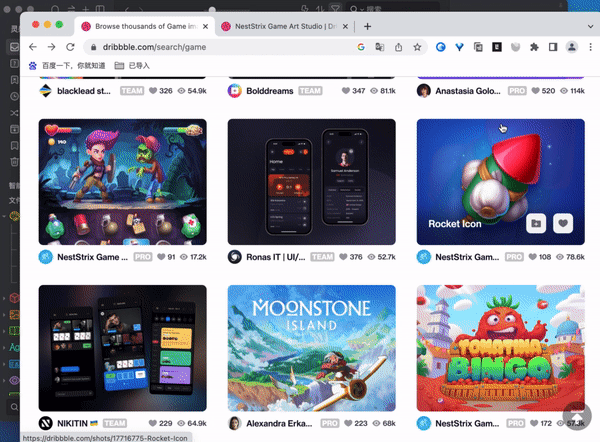
Task: Click the address bar URL dribbble.com/search/game
Action: [154, 47]
